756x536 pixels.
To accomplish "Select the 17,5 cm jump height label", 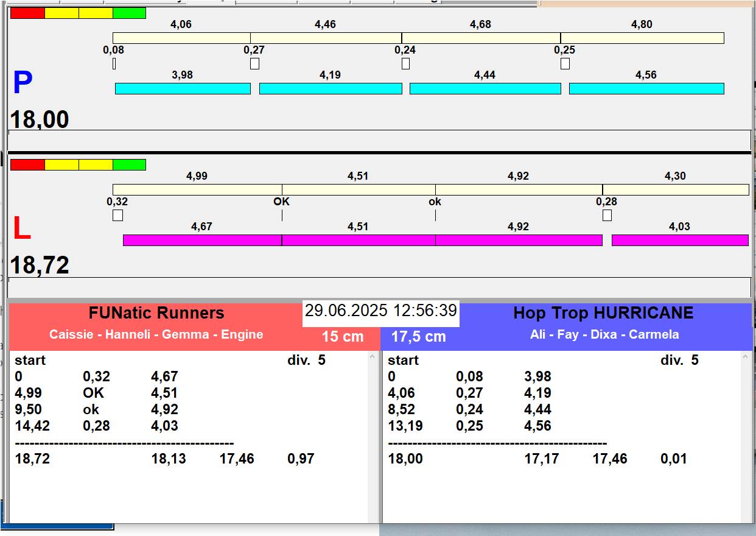I will [418, 337].
